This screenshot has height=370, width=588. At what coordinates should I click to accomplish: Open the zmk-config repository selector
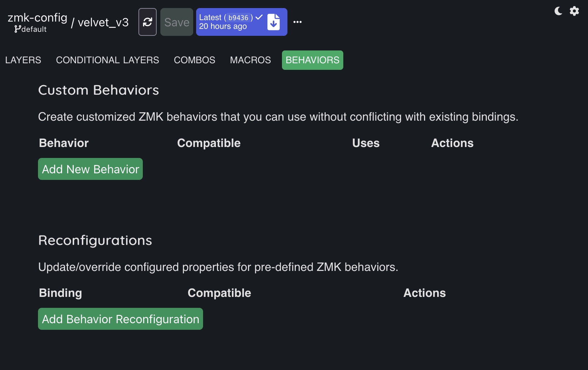[x=38, y=17]
